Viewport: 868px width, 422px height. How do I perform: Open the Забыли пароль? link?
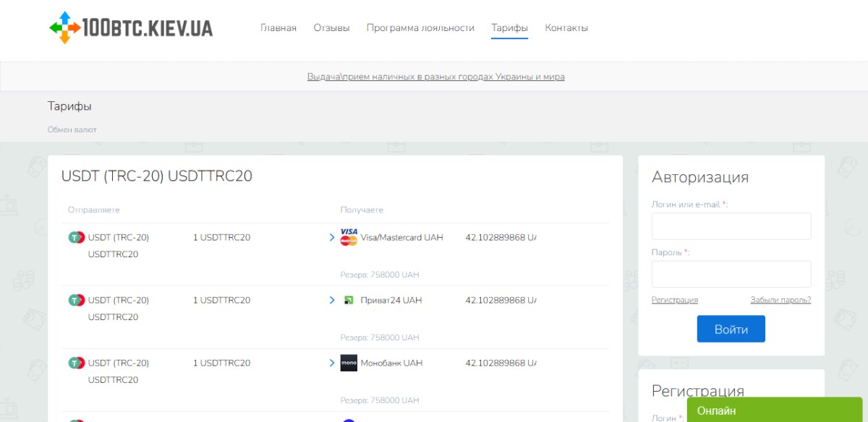[780, 300]
